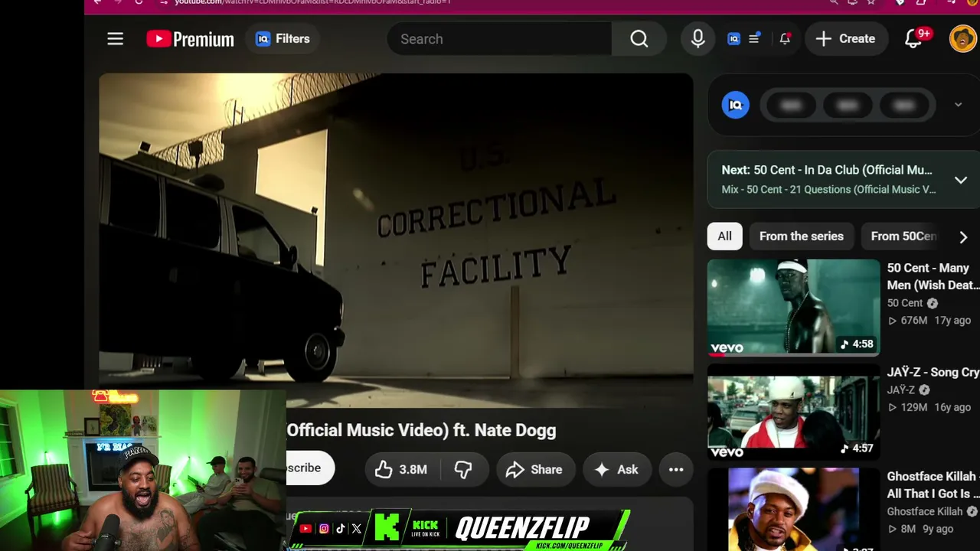
Task: Open the blue IQ extension icon in the header
Action: pyautogui.click(x=733, y=39)
